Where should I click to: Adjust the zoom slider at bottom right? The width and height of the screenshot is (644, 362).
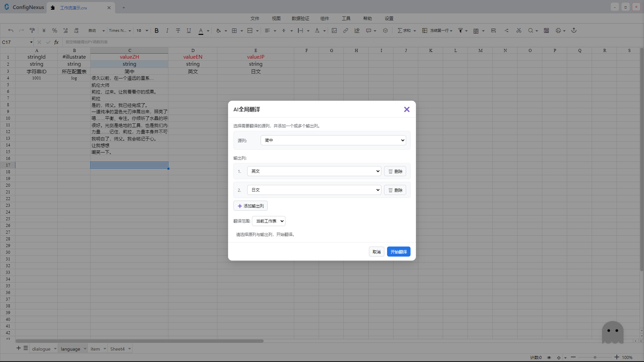[595, 357]
